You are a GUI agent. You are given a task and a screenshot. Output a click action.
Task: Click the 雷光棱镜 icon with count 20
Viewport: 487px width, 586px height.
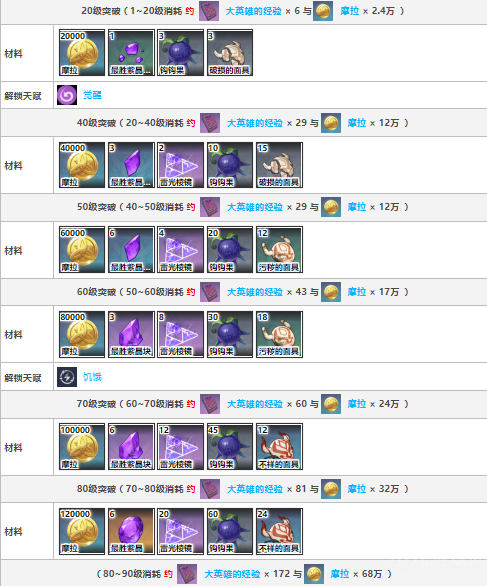click(x=181, y=531)
